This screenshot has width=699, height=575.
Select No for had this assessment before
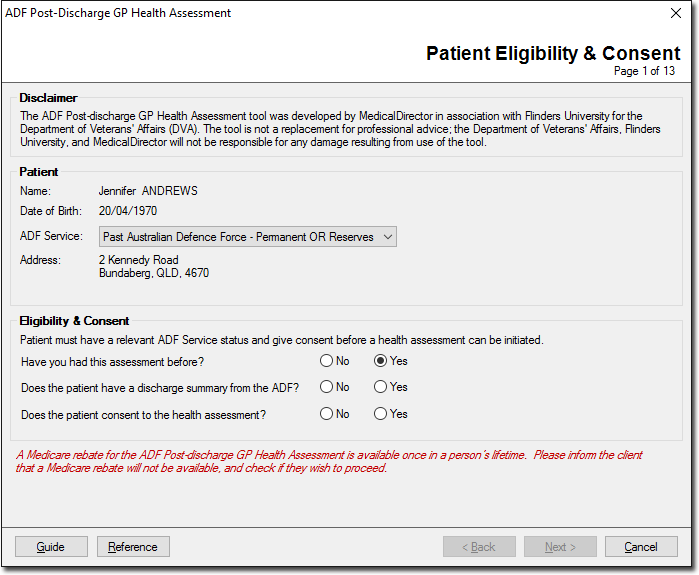pos(326,361)
